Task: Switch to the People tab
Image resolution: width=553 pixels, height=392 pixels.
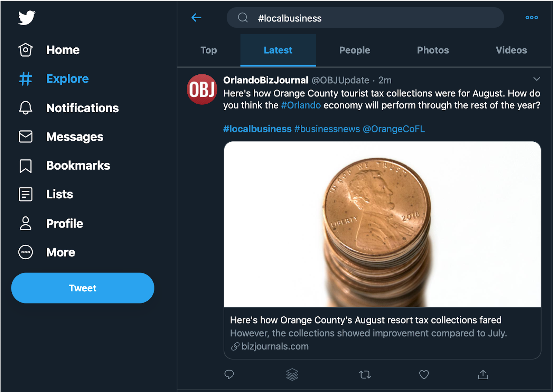Action: pyautogui.click(x=354, y=50)
